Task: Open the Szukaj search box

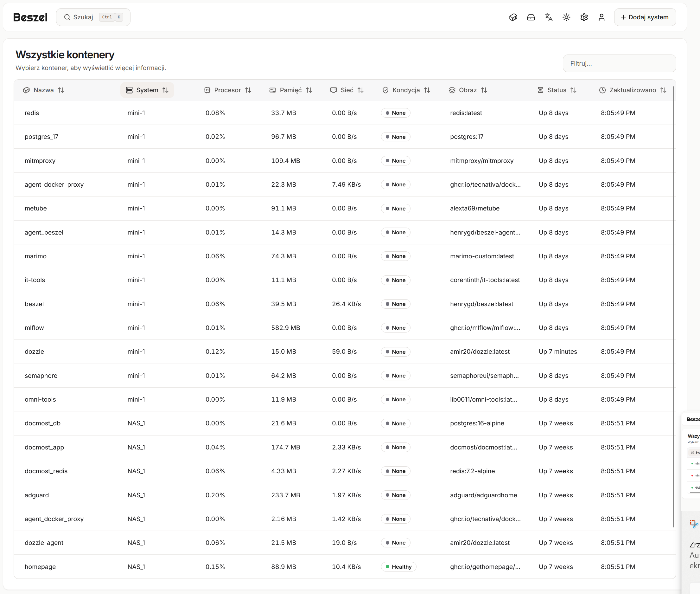Action: click(x=93, y=17)
